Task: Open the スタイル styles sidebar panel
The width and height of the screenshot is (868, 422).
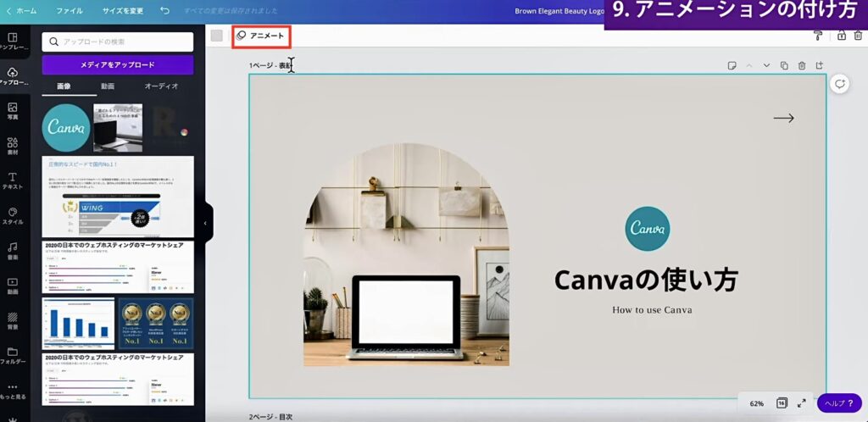Action: click(12, 216)
